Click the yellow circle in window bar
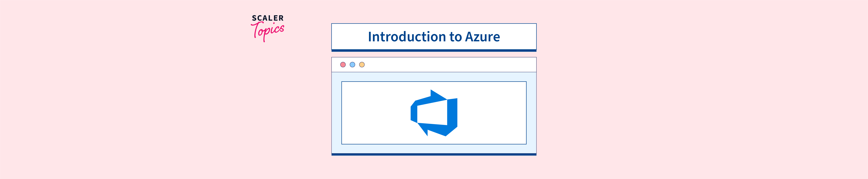This screenshot has height=179, width=868. (x=362, y=65)
